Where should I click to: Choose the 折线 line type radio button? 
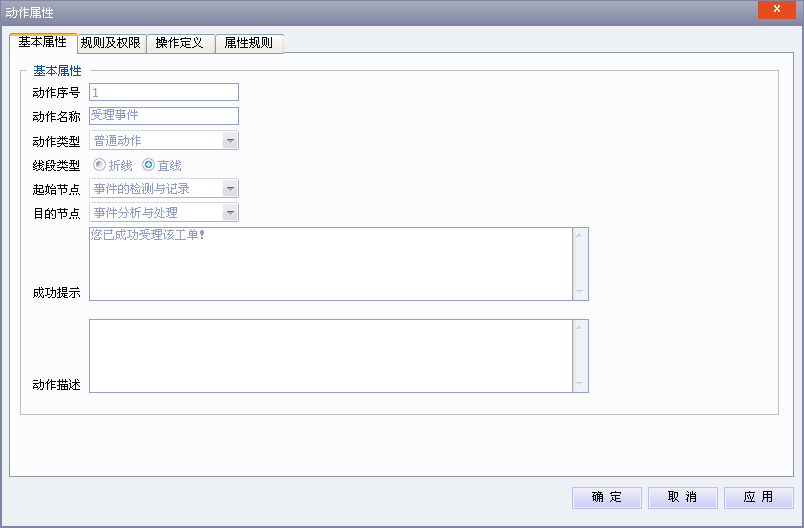tap(99, 165)
